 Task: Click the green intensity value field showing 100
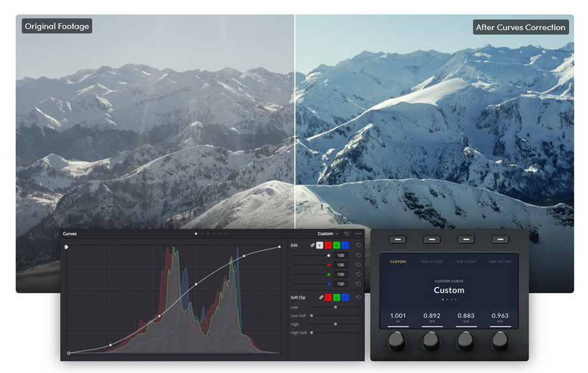pos(340,274)
